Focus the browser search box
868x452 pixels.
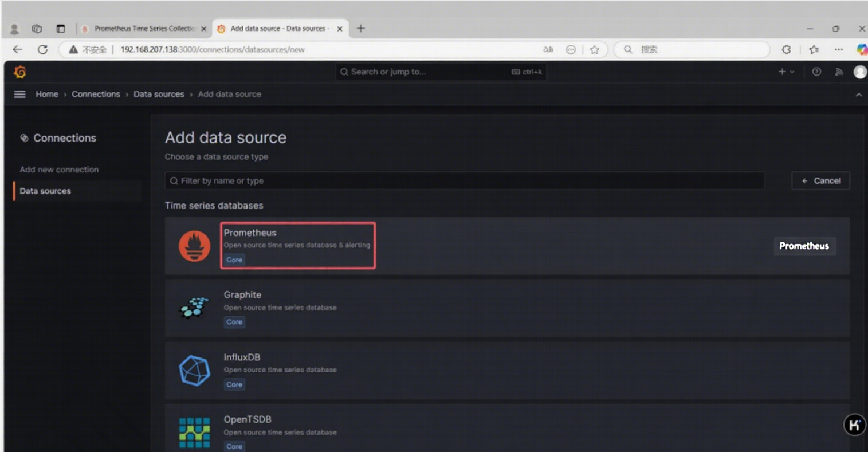click(692, 50)
